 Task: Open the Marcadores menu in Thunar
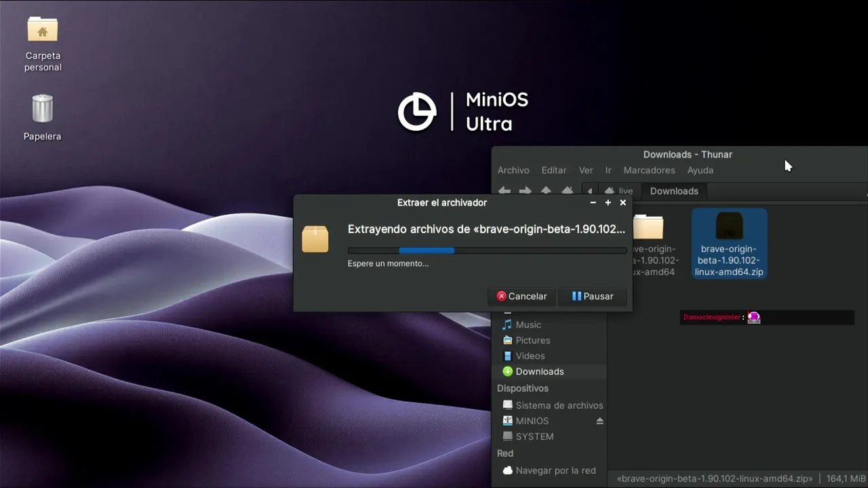649,170
